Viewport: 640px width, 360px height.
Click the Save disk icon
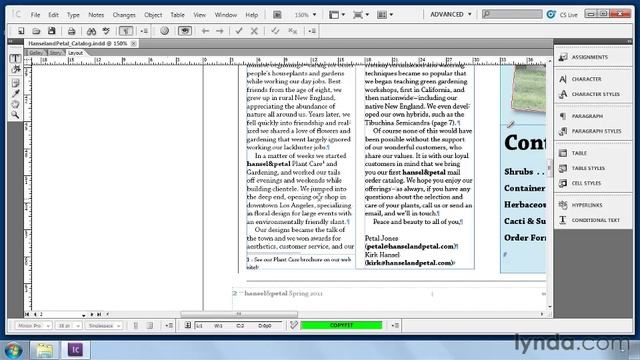pos(51,31)
